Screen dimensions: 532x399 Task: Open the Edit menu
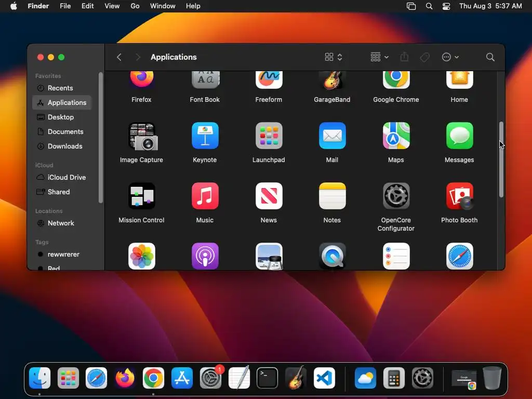click(x=87, y=6)
